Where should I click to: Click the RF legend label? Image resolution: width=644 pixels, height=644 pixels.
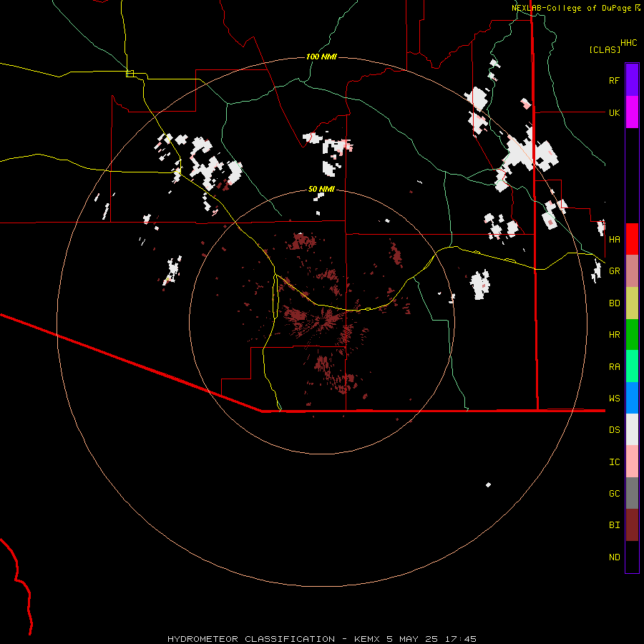click(614, 80)
